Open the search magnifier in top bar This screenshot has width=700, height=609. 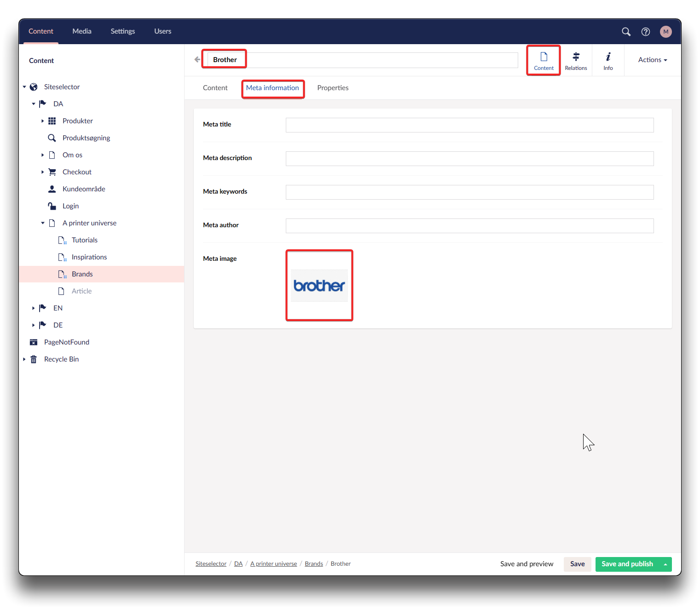pyautogui.click(x=626, y=32)
